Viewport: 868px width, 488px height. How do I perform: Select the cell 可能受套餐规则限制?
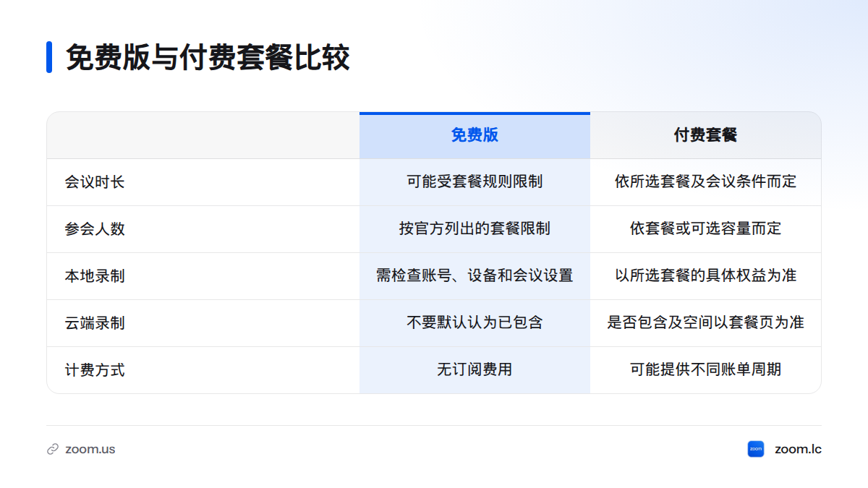[475, 182]
